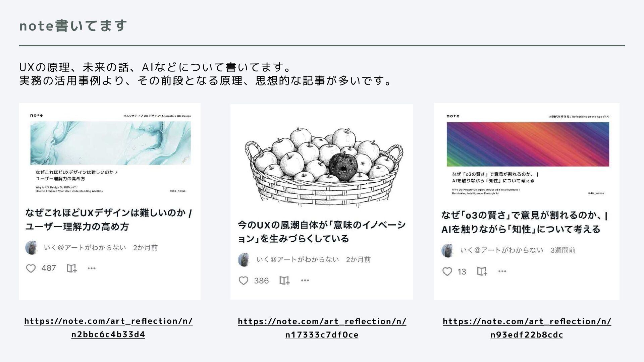644x362 pixels.
Task: Open author avatar on the middle article card
Action: click(x=244, y=260)
